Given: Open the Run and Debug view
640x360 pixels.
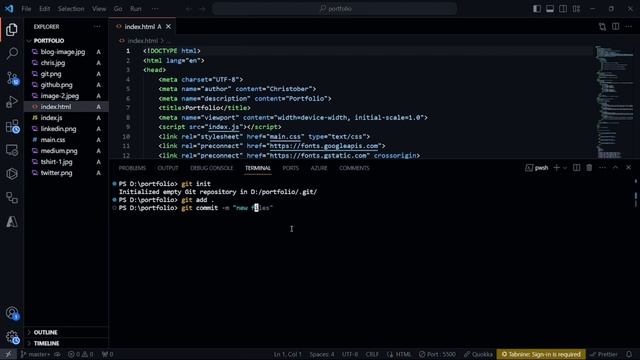Looking at the screenshot, I should (12, 102).
